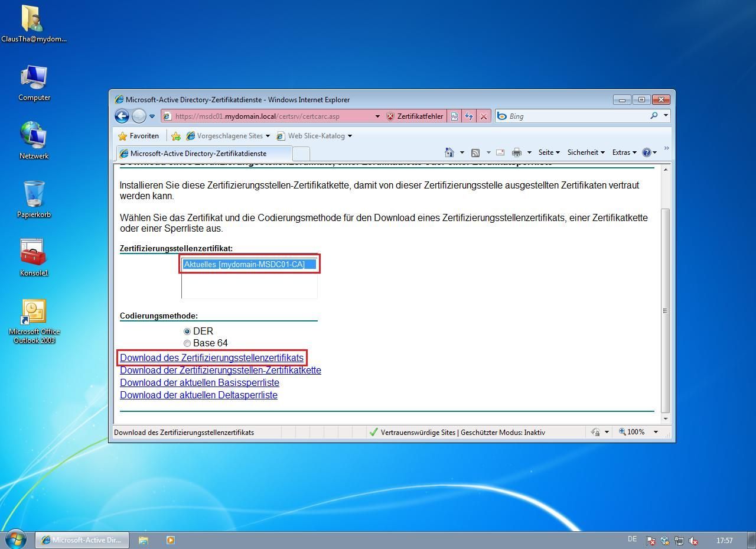This screenshot has width=756, height=549.
Task: Click the DE language indicator
Action: pos(632,539)
